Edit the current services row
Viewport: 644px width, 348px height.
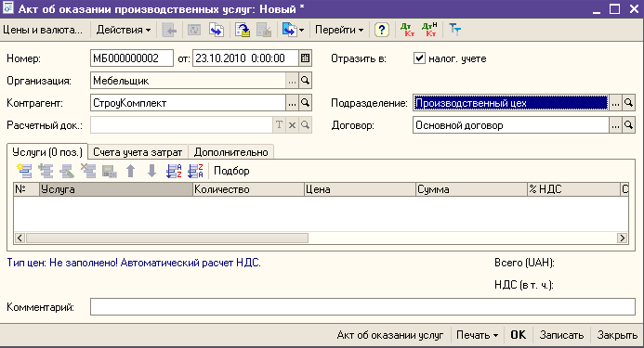[x=67, y=171]
